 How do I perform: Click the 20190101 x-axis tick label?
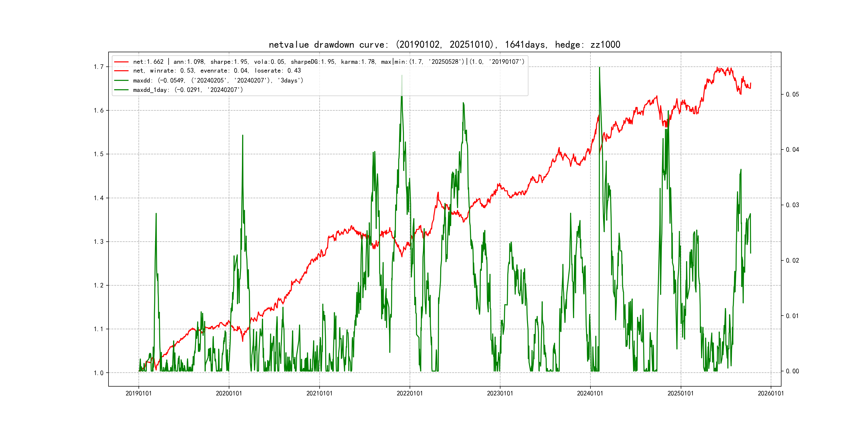[x=139, y=394]
